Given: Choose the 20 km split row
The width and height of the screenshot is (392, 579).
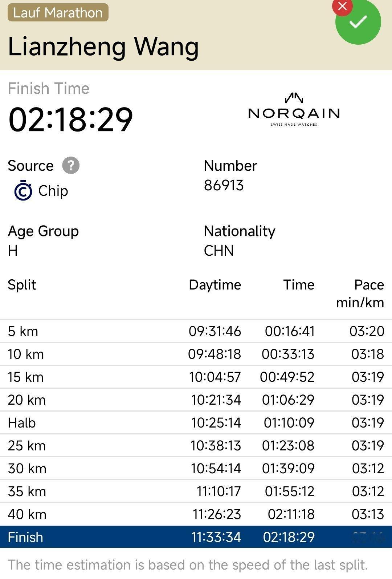Looking at the screenshot, I should [x=196, y=400].
